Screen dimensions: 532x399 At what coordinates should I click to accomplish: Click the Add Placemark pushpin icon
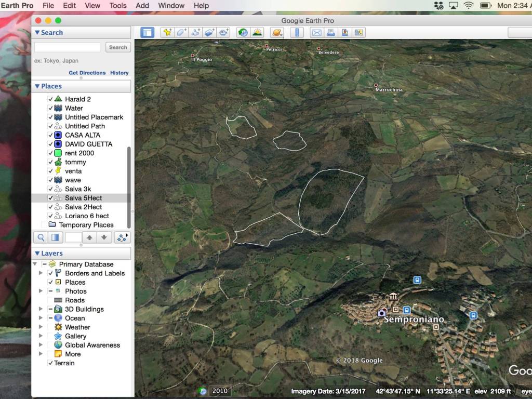click(167, 32)
